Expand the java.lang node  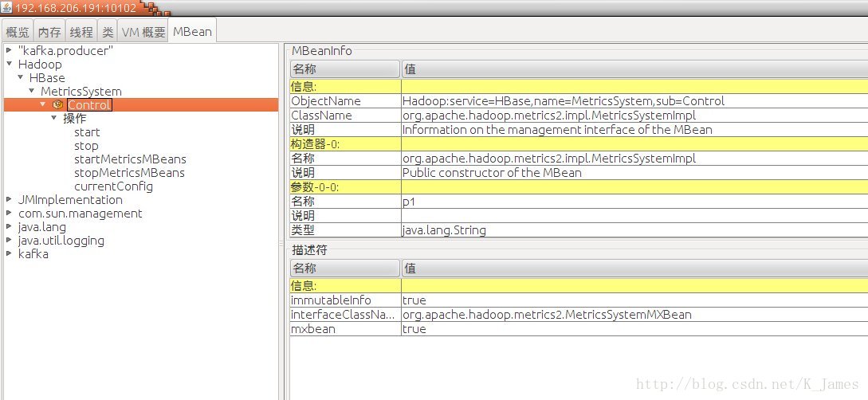[x=9, y=227]
